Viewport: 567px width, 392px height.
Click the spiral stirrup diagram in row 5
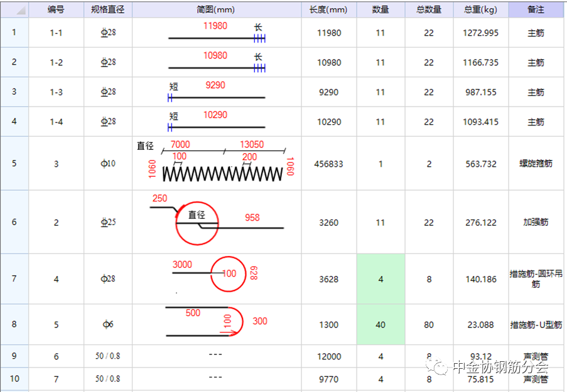coord(216,163)
